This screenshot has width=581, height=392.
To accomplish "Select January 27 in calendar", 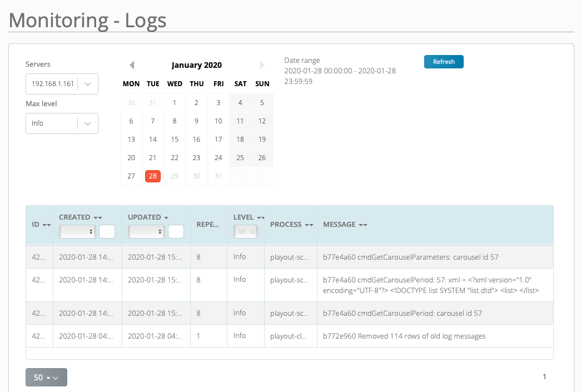I will [x=131, y=176].
